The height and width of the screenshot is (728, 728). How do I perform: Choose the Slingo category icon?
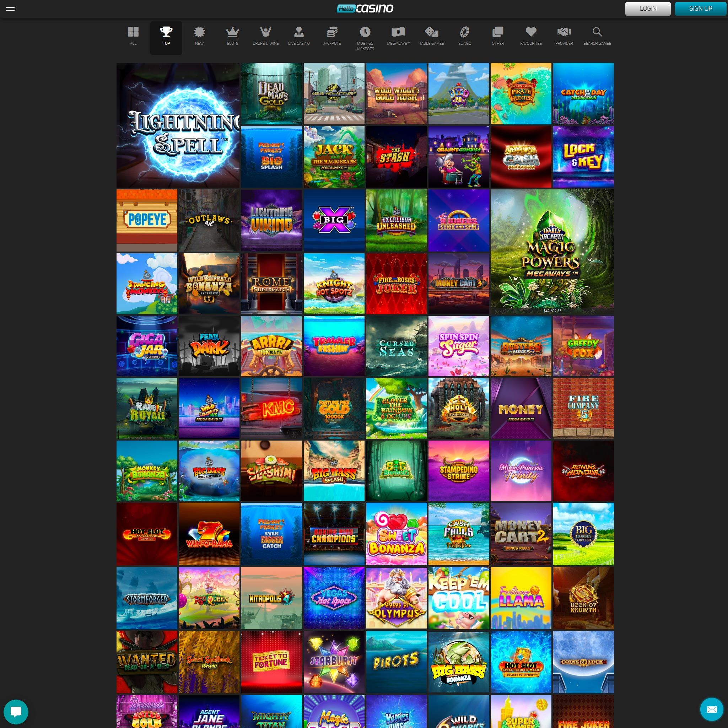[464, 33]
